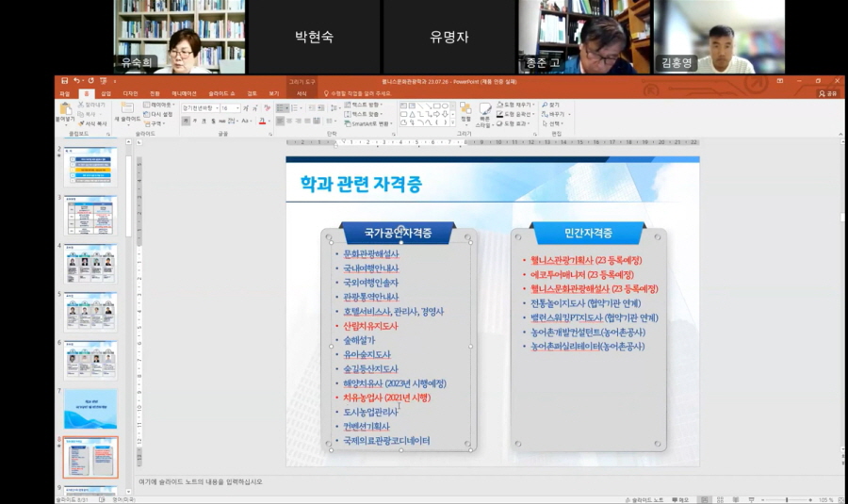This screenshot has width=848, height=504.
Task: Click the 메모 (Comments) status bar icon
Action: point(680,499)
